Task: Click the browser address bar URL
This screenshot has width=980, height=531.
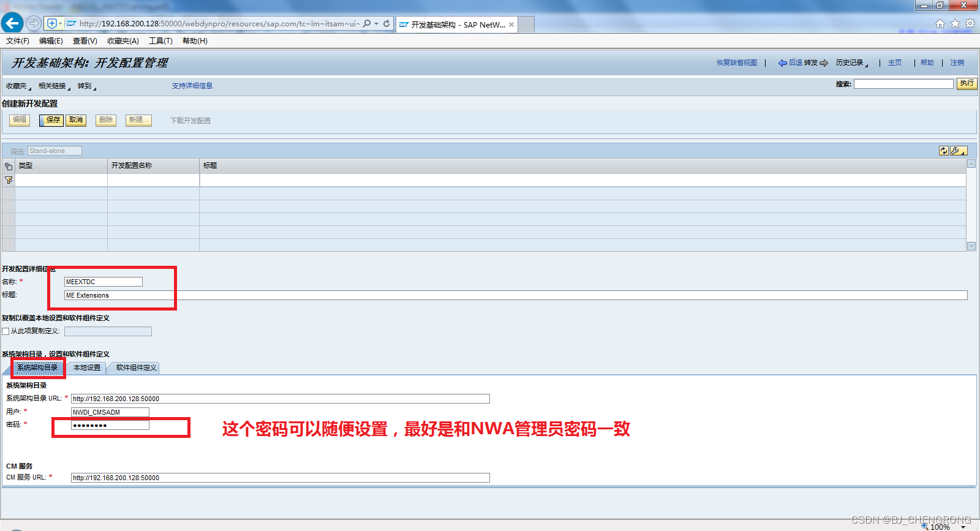Action: click(219, 23)
